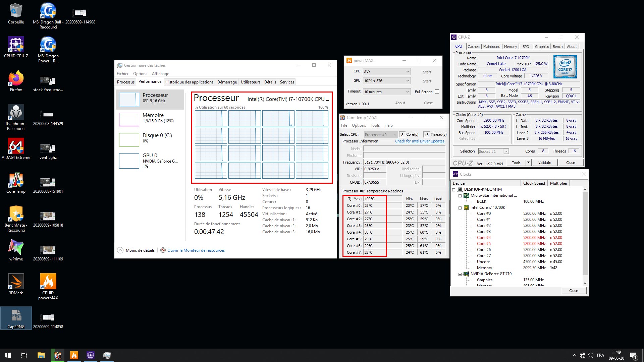Open the wPrime desktop icon

[x=16, y=250]
